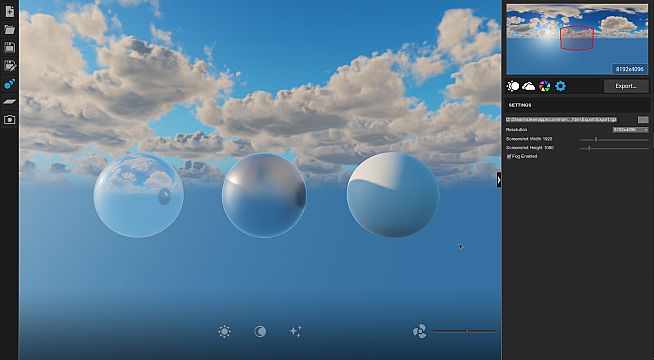Click the Resolution label
This screenshot has height=360, width=654.
516,130
